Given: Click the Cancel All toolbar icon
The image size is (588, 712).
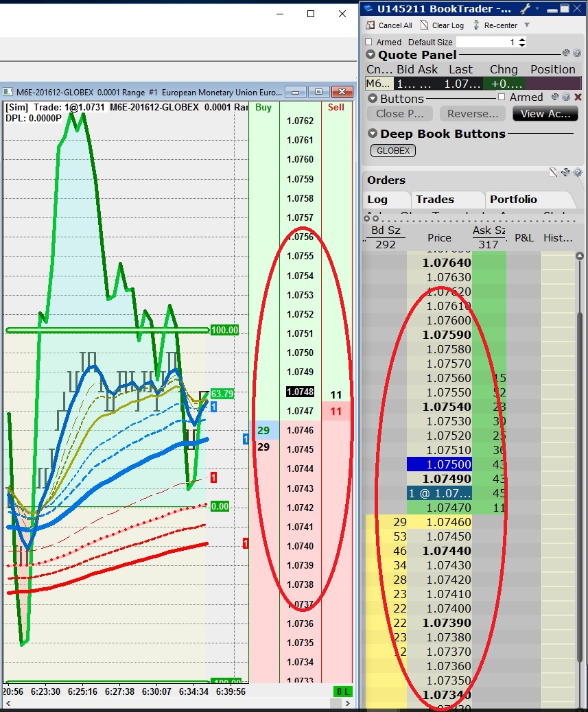Looking at the screenshot, I should (x=371, y=25).
